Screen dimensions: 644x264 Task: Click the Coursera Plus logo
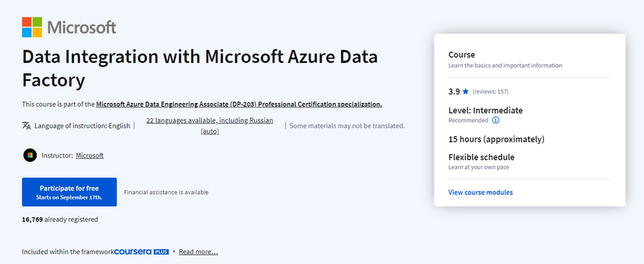(141, 251)
